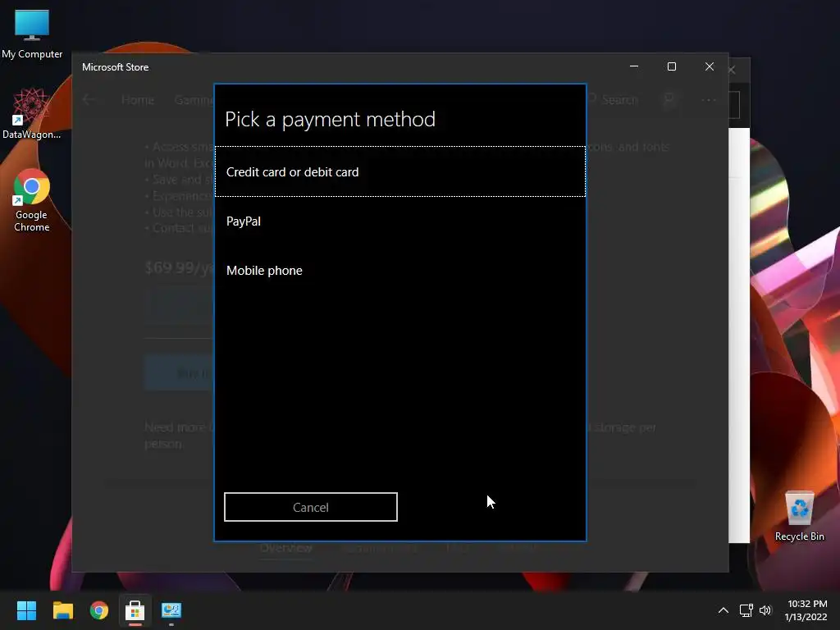Open the Store account profile icon
This screenshot has height=630, width=840.
(x=669, y=99)
